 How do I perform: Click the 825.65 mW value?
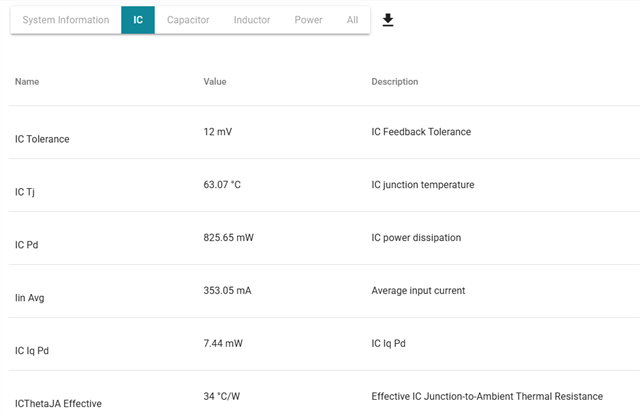click(x=232, y=238)
